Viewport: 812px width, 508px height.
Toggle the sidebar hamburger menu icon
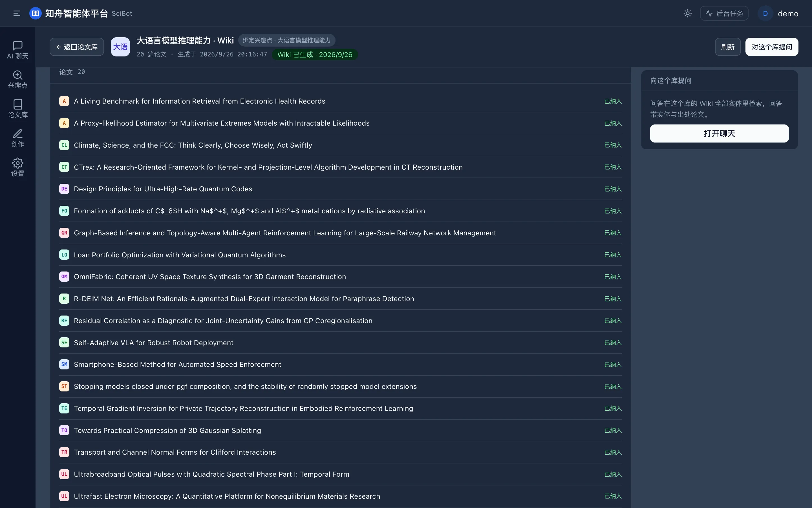(17, 14)
